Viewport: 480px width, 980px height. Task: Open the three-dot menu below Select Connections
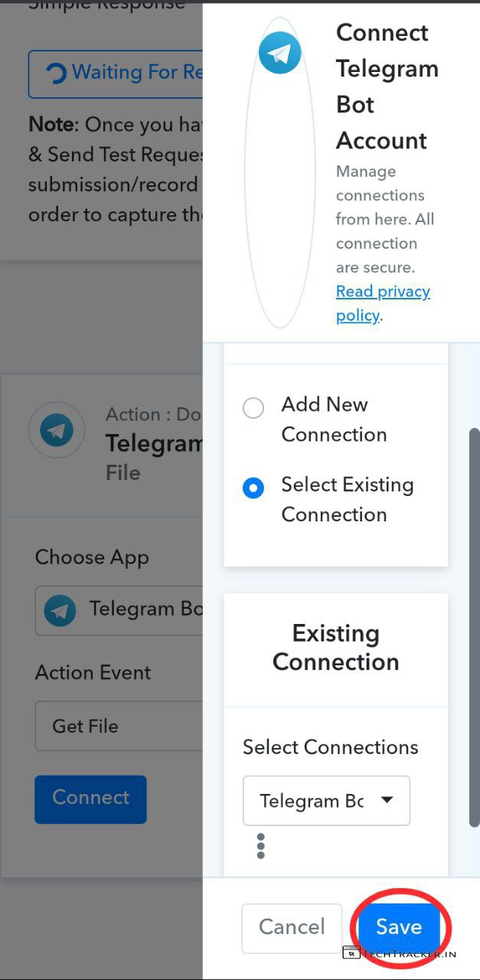(x=261, y=845)
